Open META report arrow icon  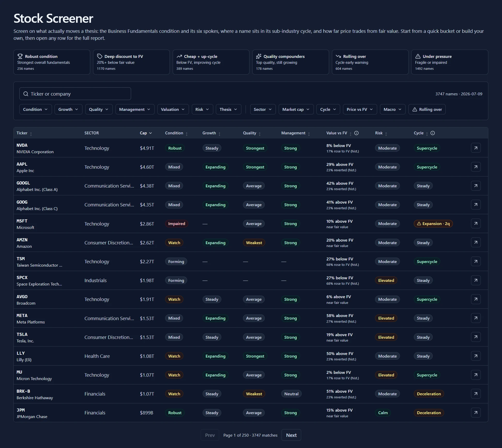coord(476,318)
